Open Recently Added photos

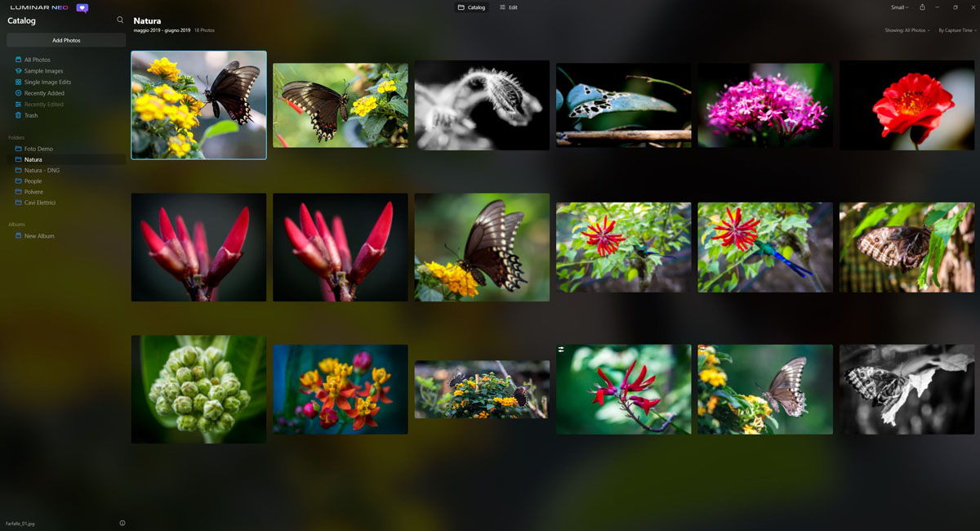click(x=43, y=93)
